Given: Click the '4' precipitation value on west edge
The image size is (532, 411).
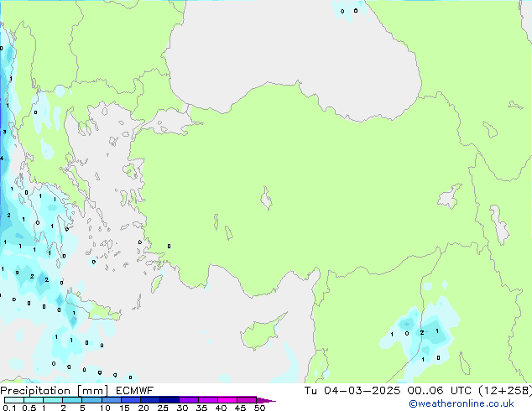Looking at the screenshot, I should [x=2, y=159].
